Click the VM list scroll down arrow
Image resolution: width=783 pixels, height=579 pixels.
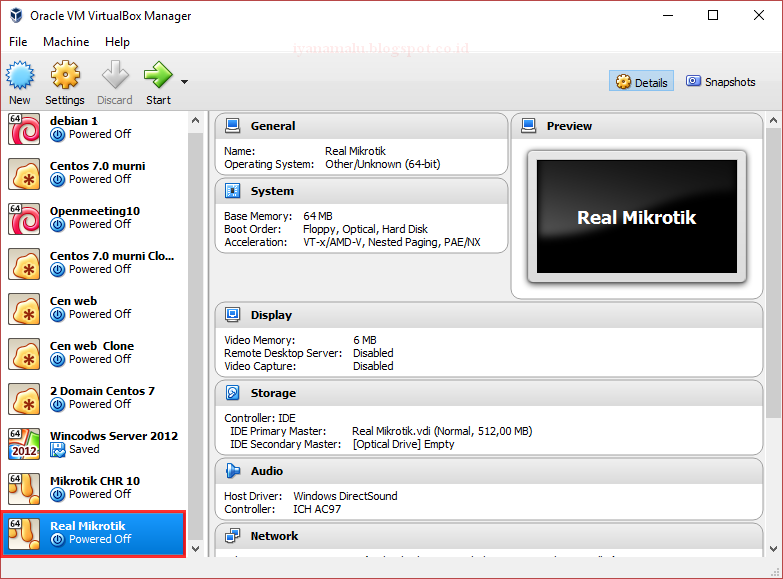click(x=195, y=549)
